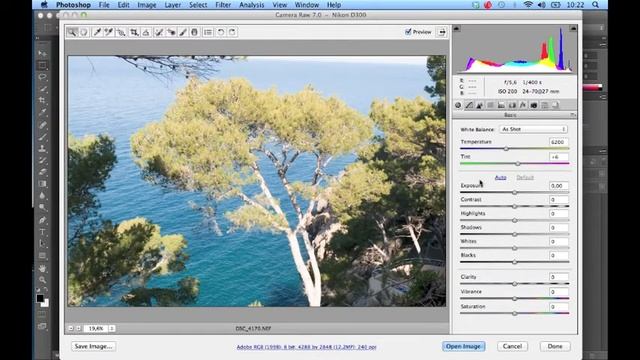The image size is (640, 360).
Task: Click the Done button
Action: pos(555,346)
